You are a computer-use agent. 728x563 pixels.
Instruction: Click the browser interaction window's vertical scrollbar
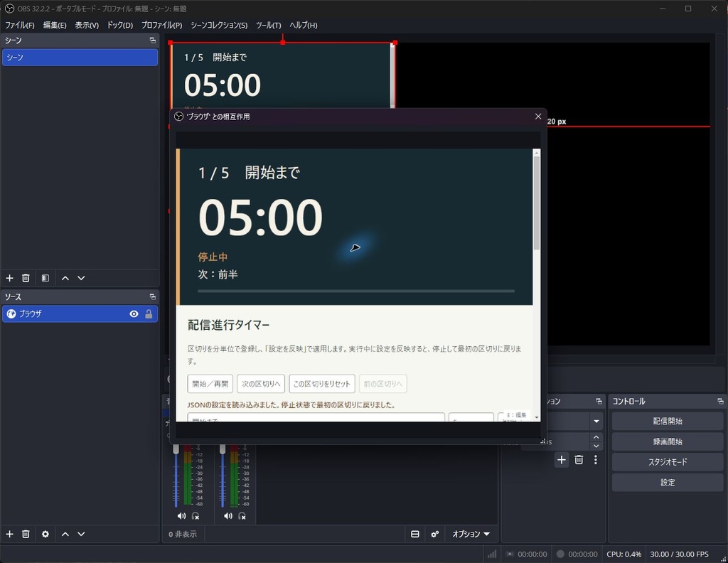coord(537,203)
